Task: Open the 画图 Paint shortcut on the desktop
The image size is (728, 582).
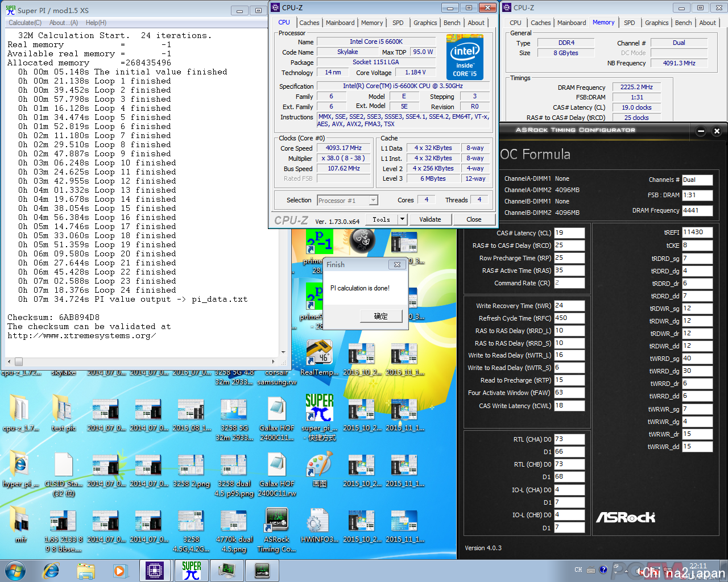Action: click(x=319, y=469)
